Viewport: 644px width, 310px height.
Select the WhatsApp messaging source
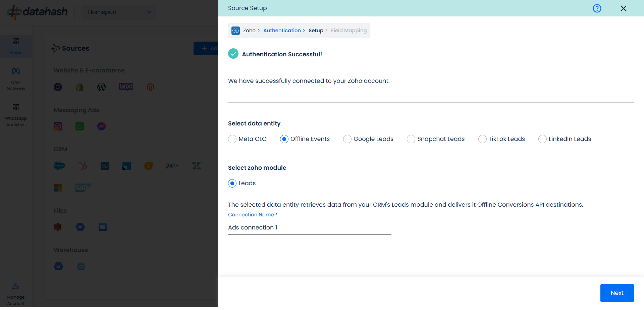79,126
